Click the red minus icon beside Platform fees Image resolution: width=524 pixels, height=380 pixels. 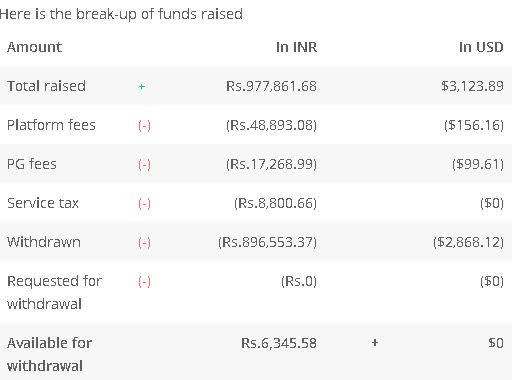click(x=144, y=126)
